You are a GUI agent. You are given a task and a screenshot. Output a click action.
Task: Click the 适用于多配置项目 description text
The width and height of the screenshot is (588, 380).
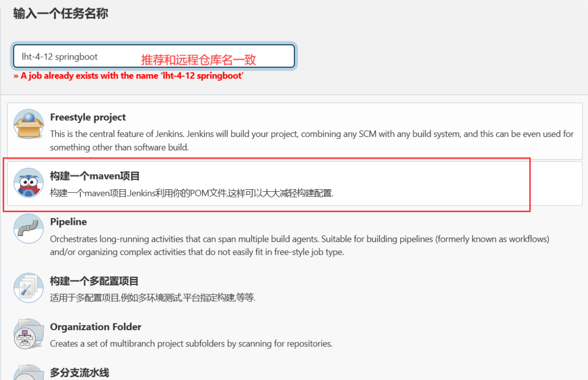153,298
